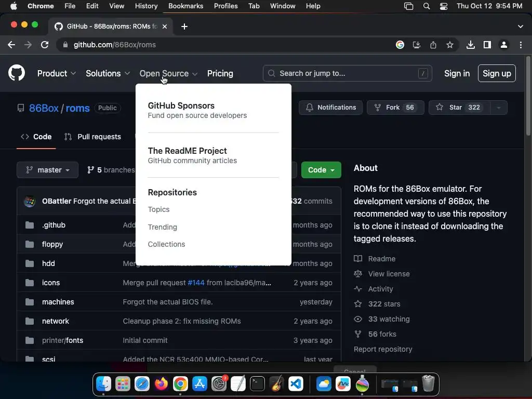532x399 pixels.
Task: Expand the green Code dropdown button
Action: tap(321, 170)
